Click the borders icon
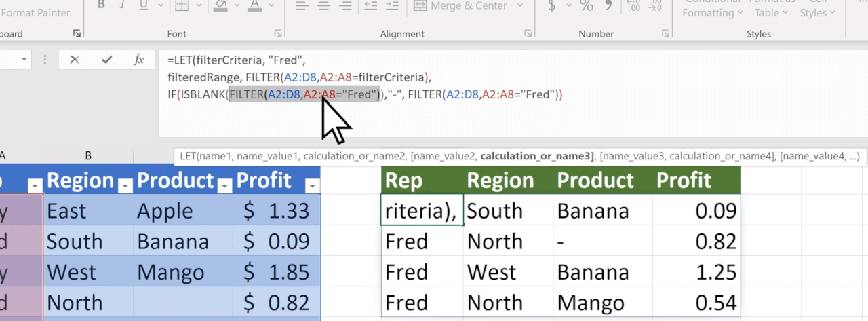Screen dimensions: 868x321 [182, 5]
